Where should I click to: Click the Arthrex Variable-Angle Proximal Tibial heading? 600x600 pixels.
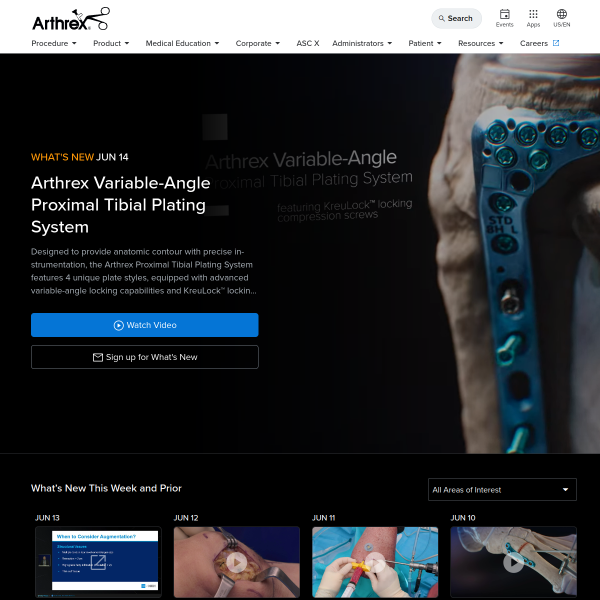(x=121, y=205)
